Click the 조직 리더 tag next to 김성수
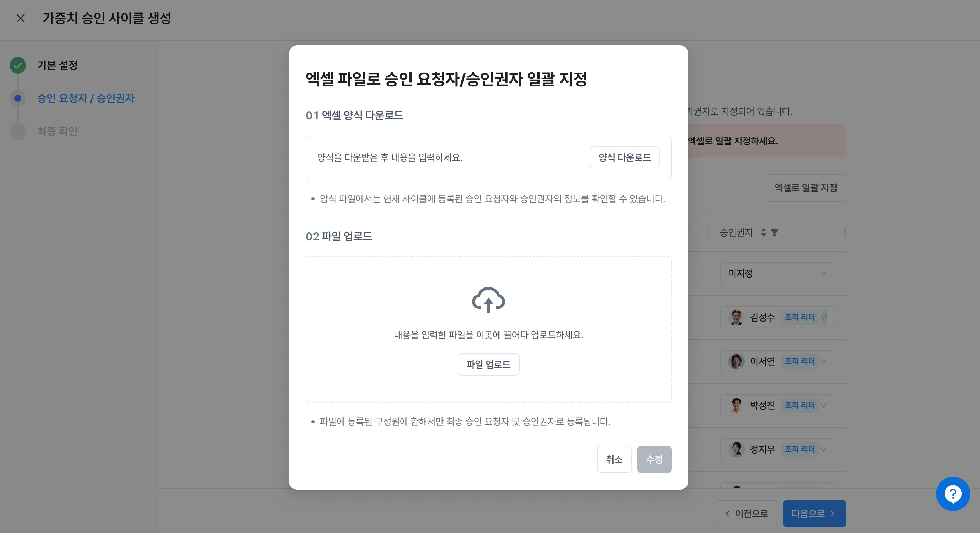The height and width of the screenshot is (533, 980). click(799, 317)
